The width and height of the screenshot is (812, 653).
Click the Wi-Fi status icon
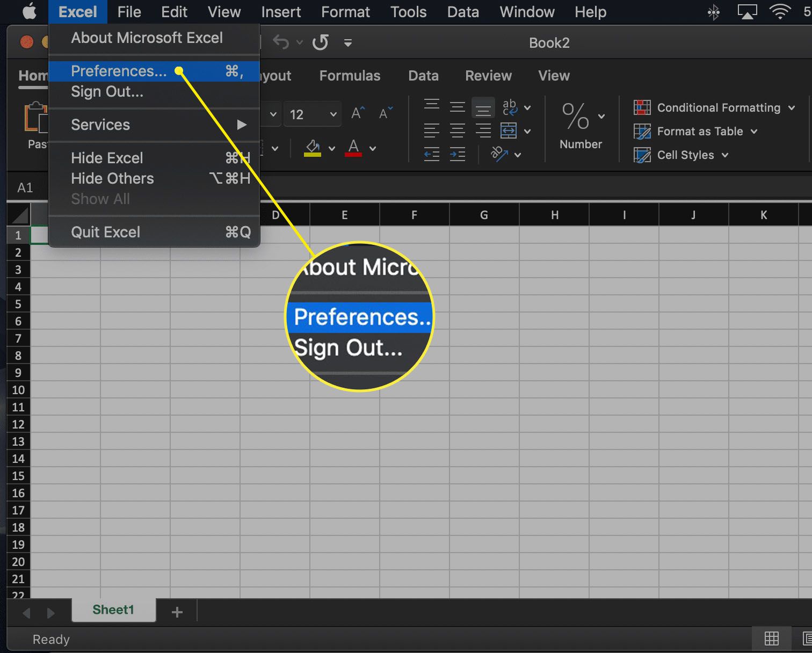[x=780, y=12]
